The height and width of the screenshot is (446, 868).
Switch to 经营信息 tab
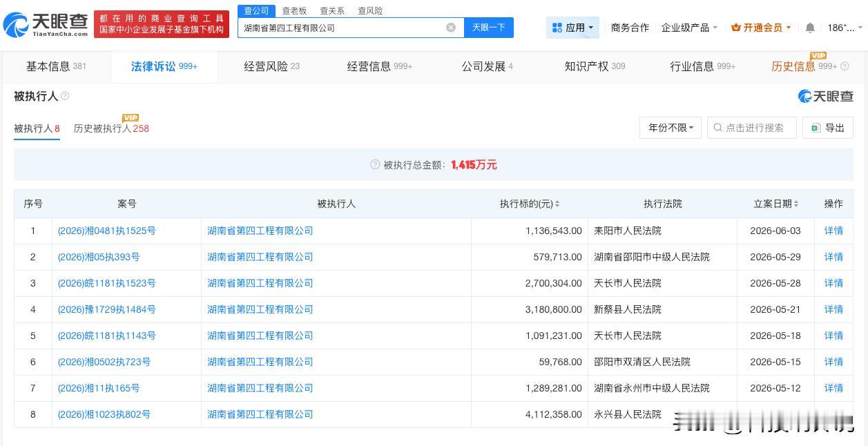click(379, 66)
